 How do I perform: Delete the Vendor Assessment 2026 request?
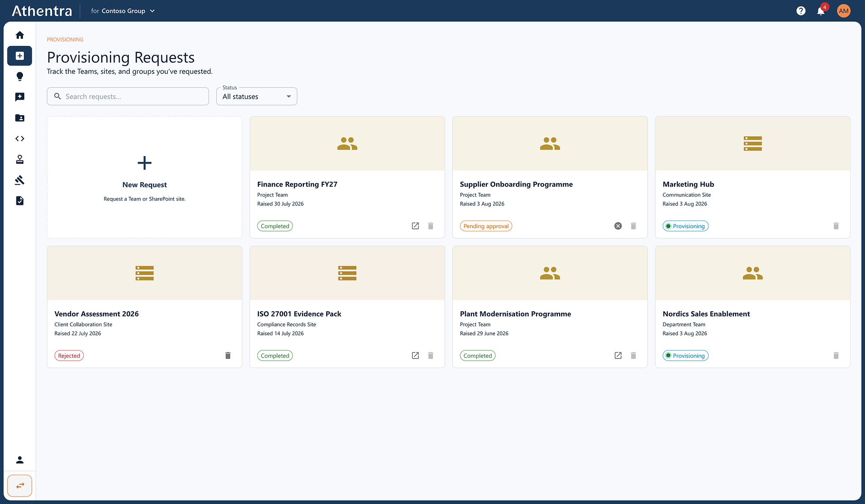(228, 355)
